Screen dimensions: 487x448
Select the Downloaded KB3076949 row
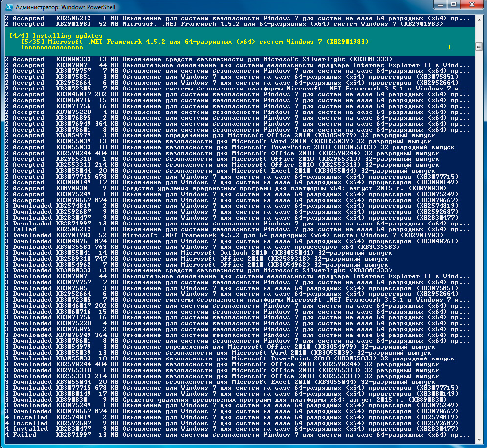click(238, 335)
